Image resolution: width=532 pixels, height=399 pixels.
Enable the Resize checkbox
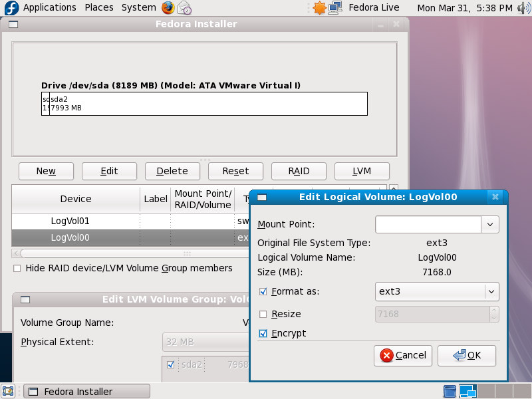click(263, 314)
